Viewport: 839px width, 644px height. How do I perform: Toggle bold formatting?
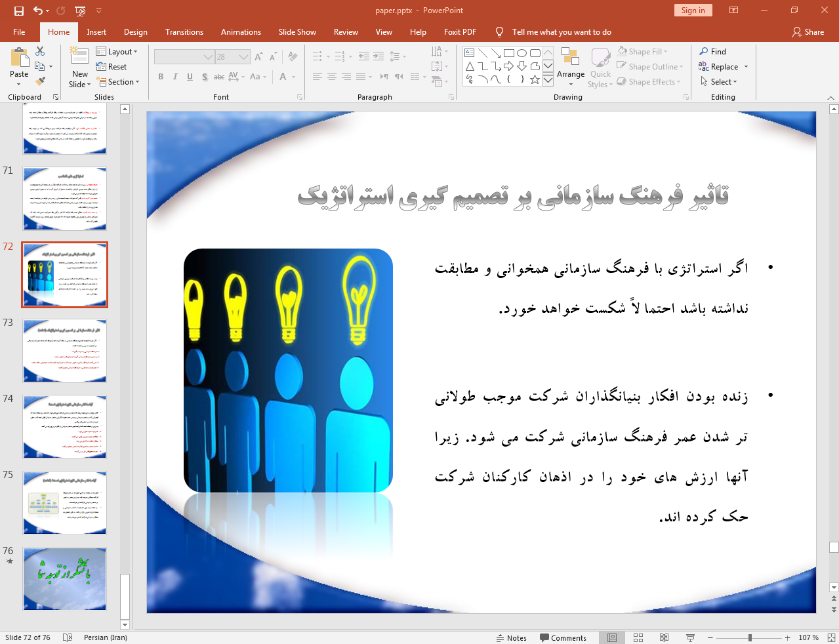(161, 77)
